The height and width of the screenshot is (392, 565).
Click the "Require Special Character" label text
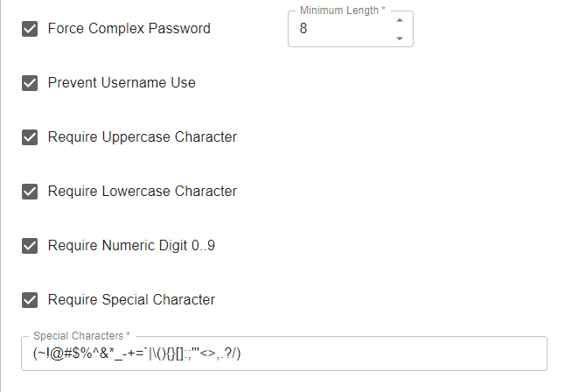click(131, 300)
